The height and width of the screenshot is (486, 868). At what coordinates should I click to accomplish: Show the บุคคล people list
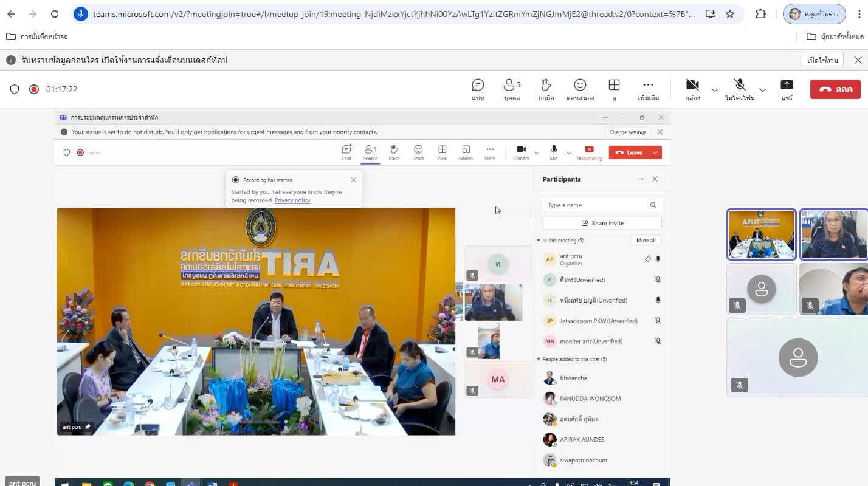click(512, 89)
